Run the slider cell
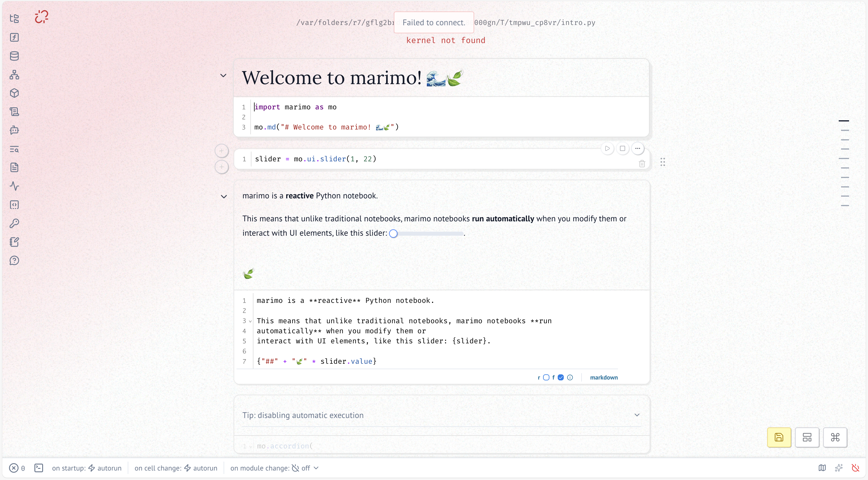 coord(607,148)
